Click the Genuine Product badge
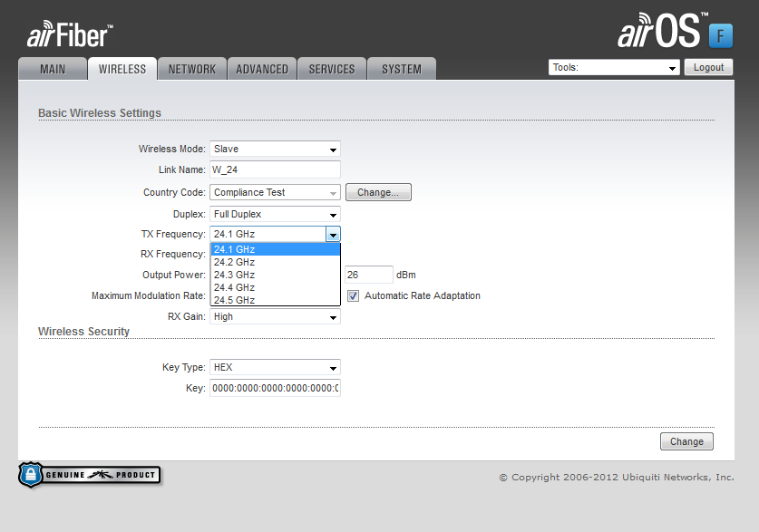 (x=90, y=474)
